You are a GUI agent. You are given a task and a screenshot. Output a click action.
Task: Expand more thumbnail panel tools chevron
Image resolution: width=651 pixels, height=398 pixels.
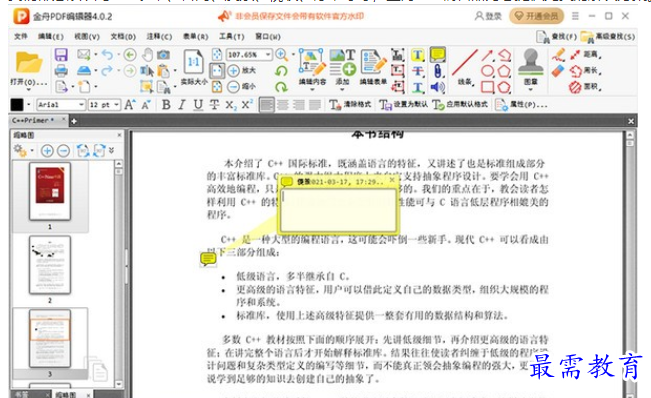[x=111, y=150]
